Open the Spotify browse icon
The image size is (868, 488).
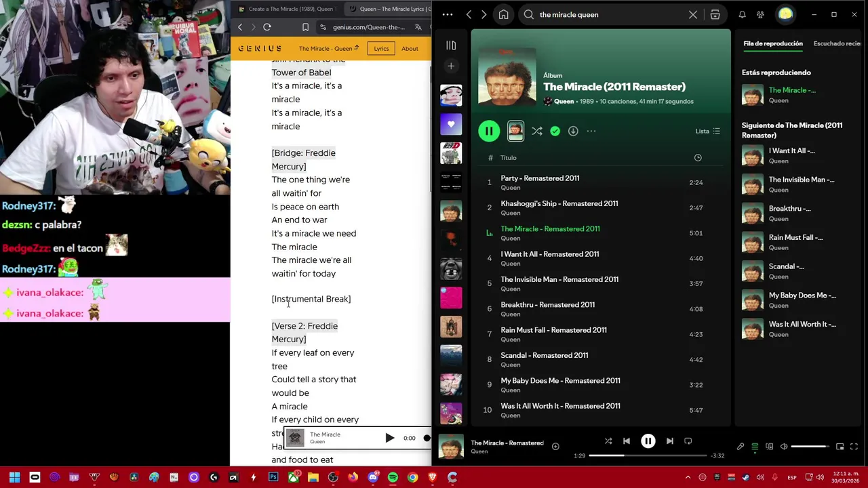coord(715,14)
